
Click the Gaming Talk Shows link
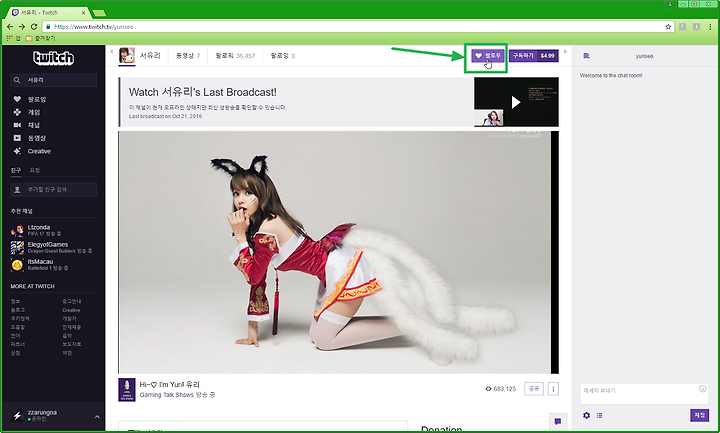coord(167,395)
